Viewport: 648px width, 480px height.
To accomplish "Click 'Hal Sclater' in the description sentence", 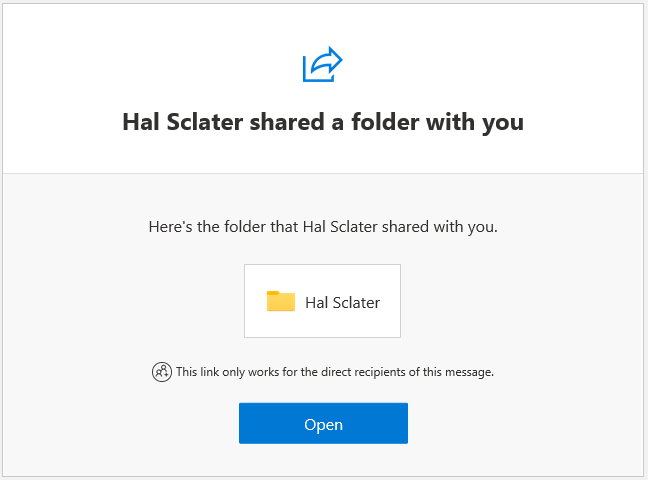I will 340,227.
